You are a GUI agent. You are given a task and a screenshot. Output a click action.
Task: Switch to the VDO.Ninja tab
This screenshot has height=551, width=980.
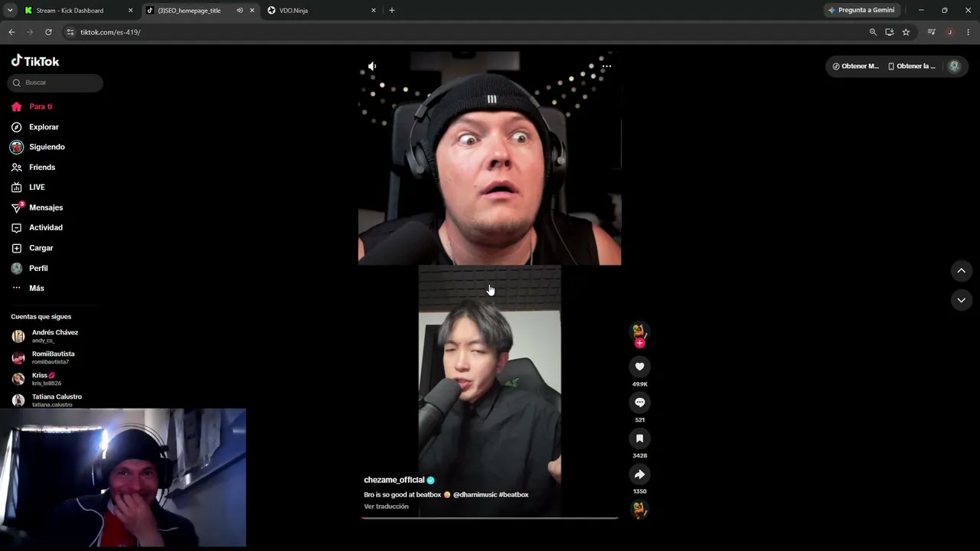click(x=322, y=11)
